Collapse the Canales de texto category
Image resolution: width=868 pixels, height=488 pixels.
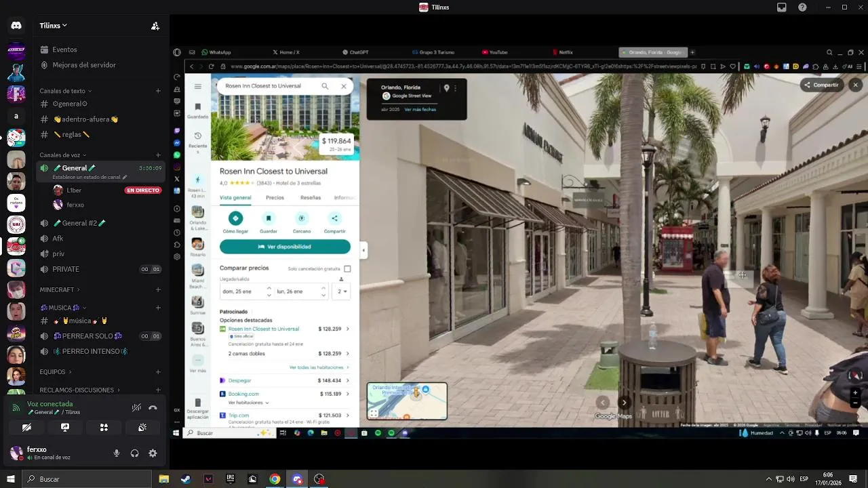pyautogui.click(x=65, y=91)
